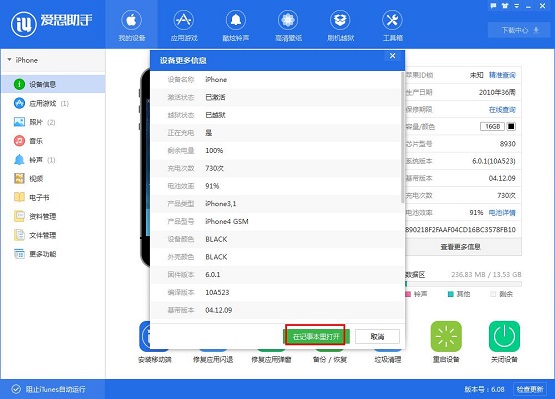Select 电子书 e-books in the sidebar
The height and width of the screenshot is (399, 555).
point(53,198)
